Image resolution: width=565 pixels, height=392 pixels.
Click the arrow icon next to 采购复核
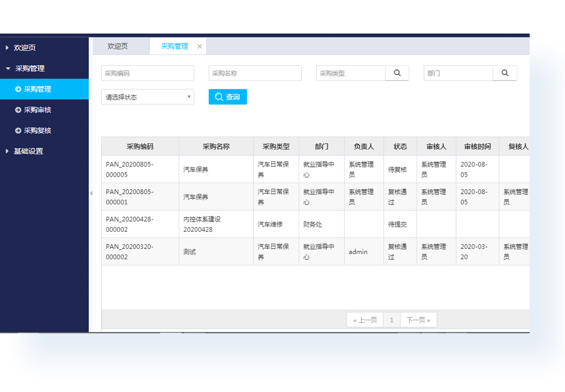(18, 131)
